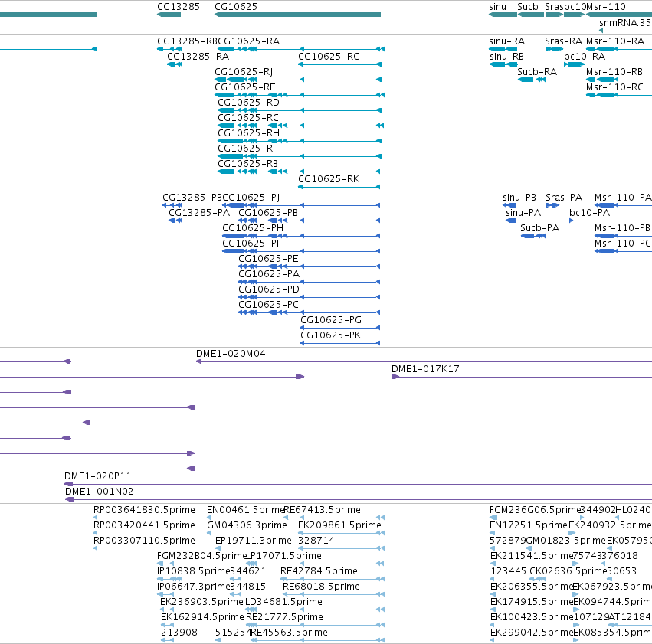This screenshot has height=644, width=652.
Task: Click transcript sinu-RB
Action: pos(507,57)
